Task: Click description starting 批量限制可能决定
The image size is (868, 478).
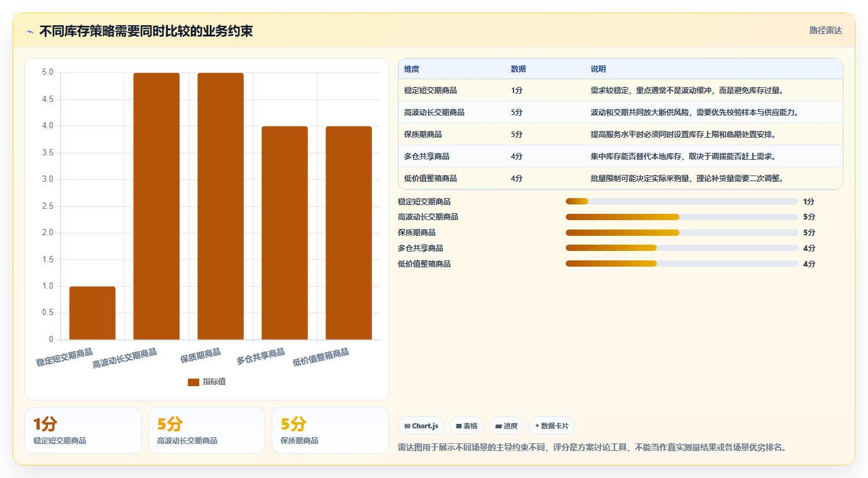Action: [687, 178]
